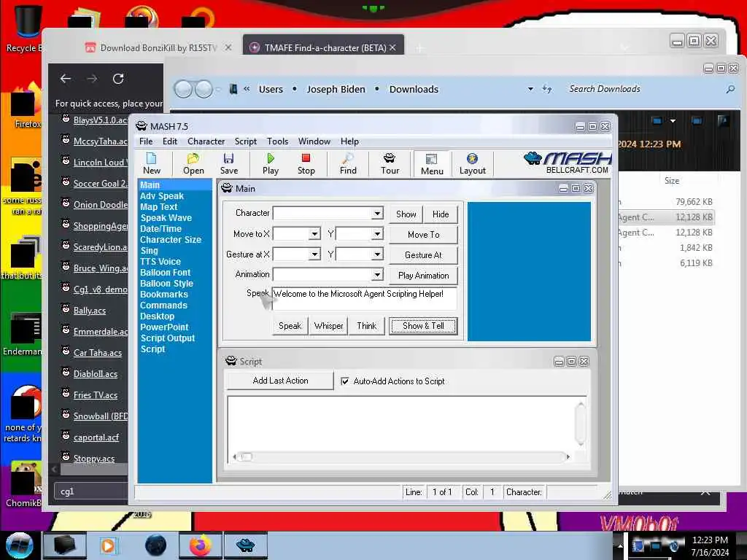Click the Script panel header icon

[231, 361]
